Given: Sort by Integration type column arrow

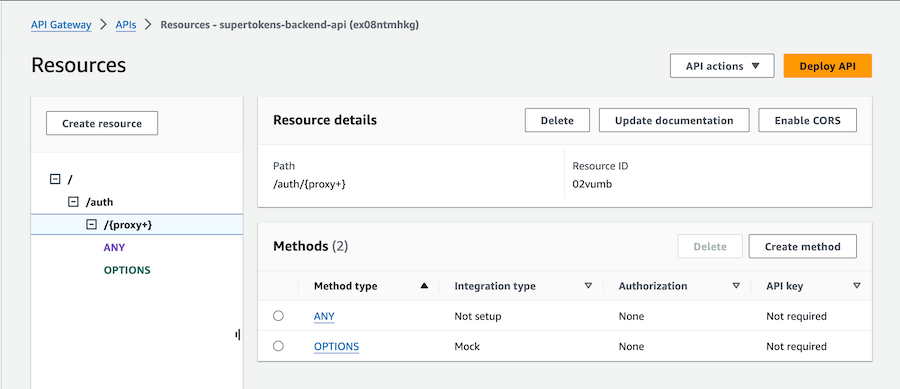Looking at the screenshot, I should coord(588,286).
